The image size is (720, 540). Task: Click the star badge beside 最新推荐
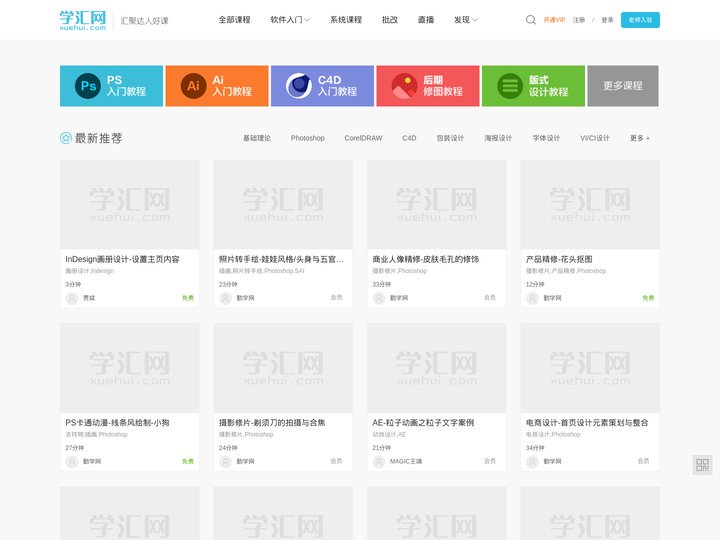point(66,138)
